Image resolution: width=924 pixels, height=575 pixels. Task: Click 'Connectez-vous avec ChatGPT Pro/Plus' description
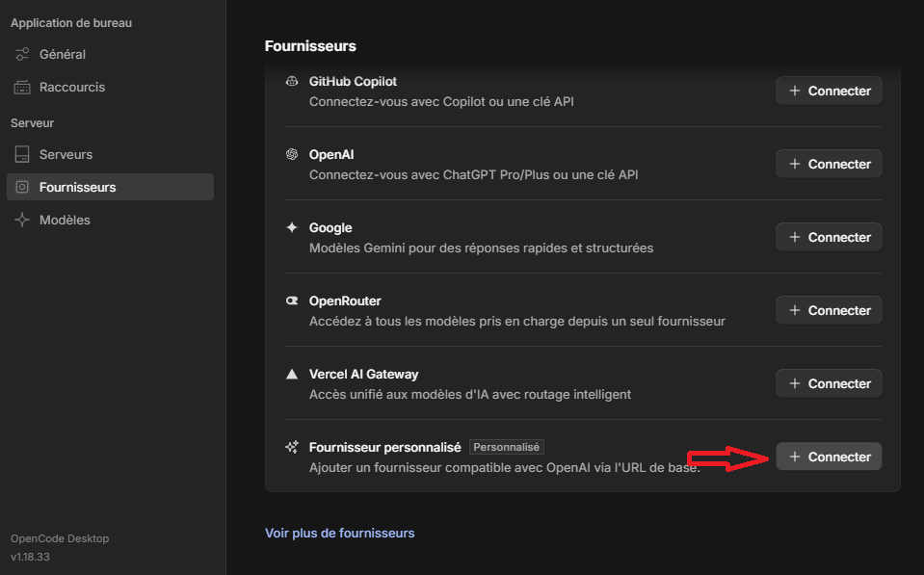[474, 175]
